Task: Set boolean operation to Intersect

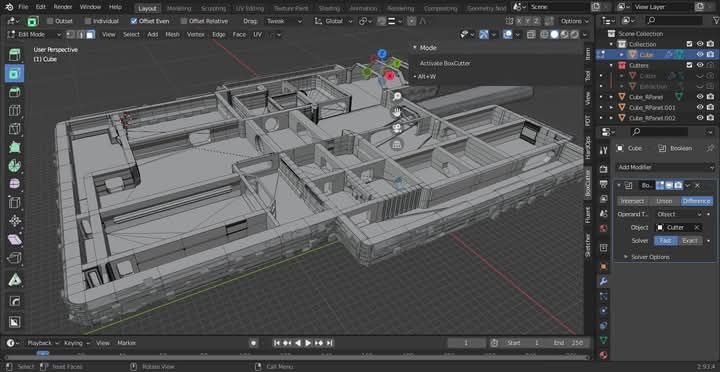Action: click(x=632, y=201)
